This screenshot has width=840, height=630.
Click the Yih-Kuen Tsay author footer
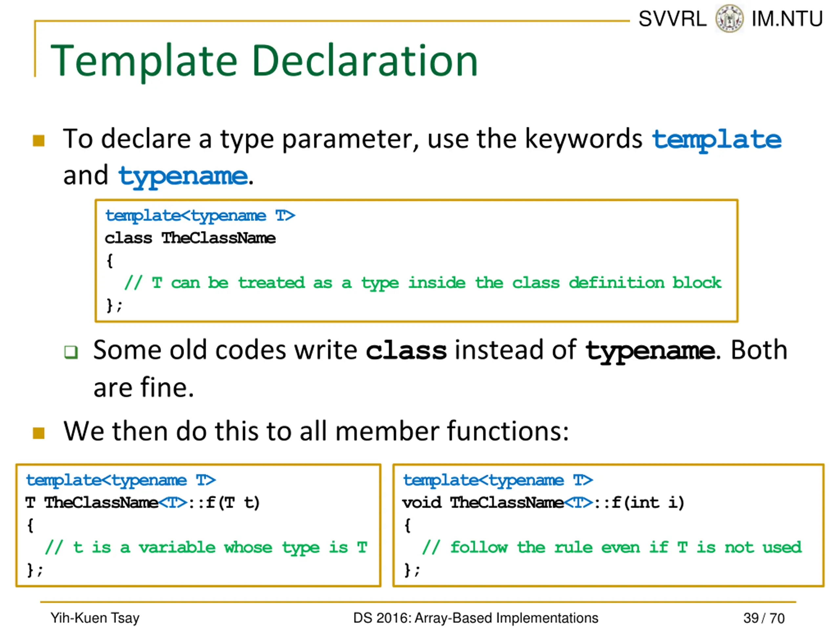click(95, 618)
